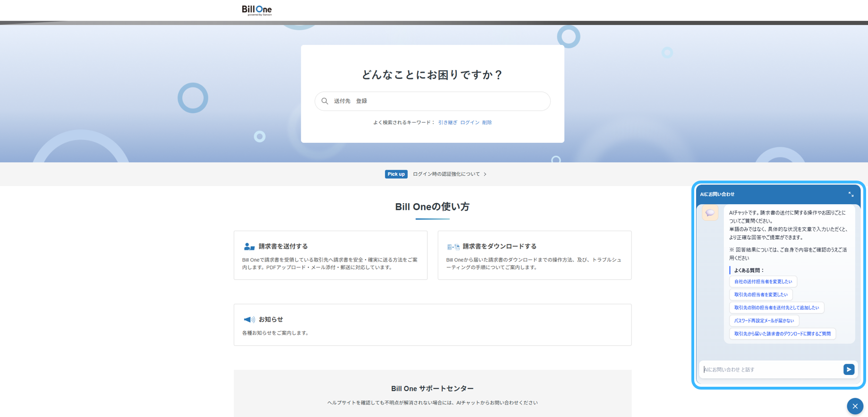The width and height of the screenshot is (868, 417).
Task: Select keyword link 削除
Action: point(487,122)
